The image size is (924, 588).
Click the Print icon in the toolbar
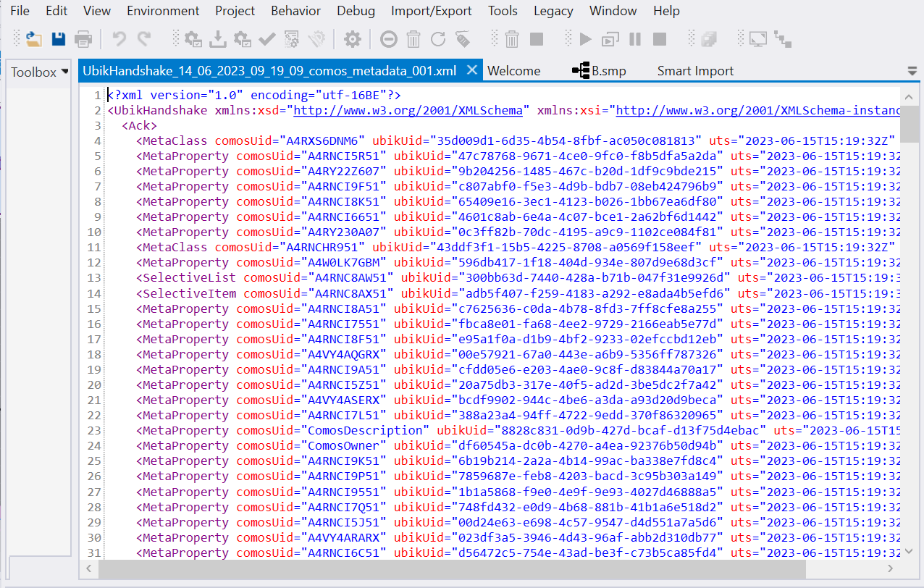(83, 39)
